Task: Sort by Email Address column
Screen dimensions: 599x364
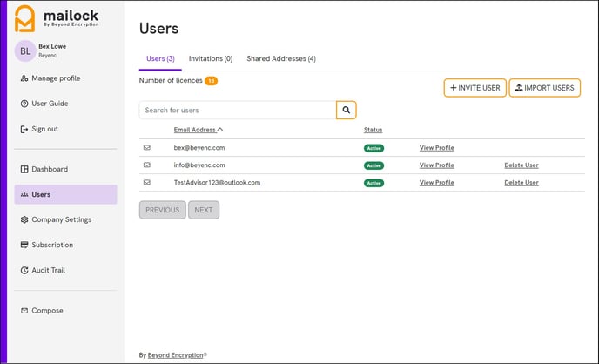Action: [199, 130]
